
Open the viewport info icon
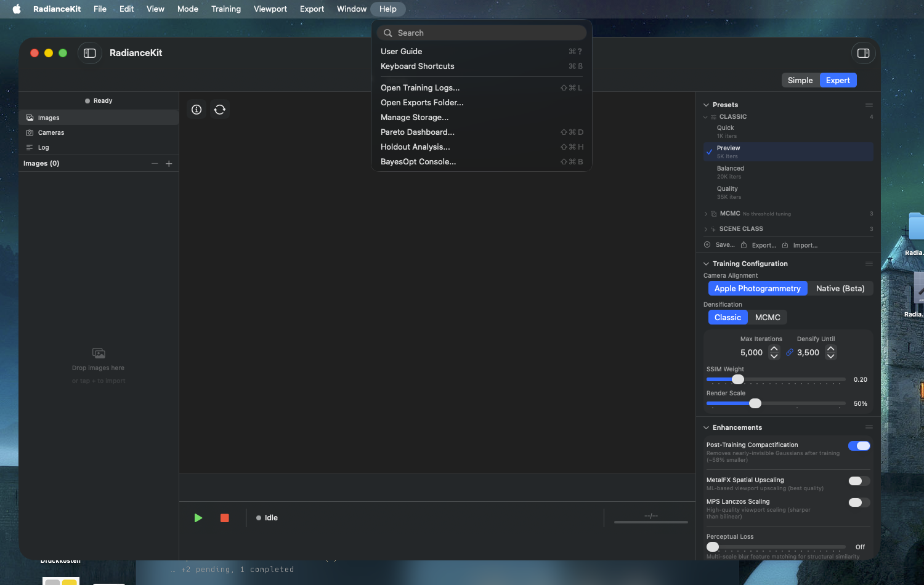coord(197,110)
